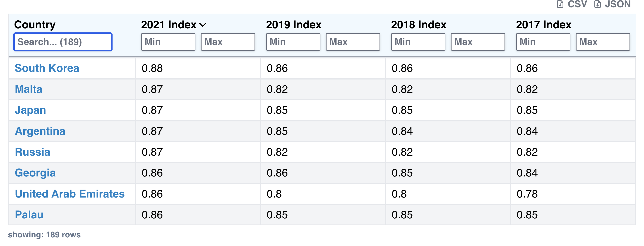Click 2021 Index Max filter field
This screenshot has height=246, width=644.
coord(228,42)
